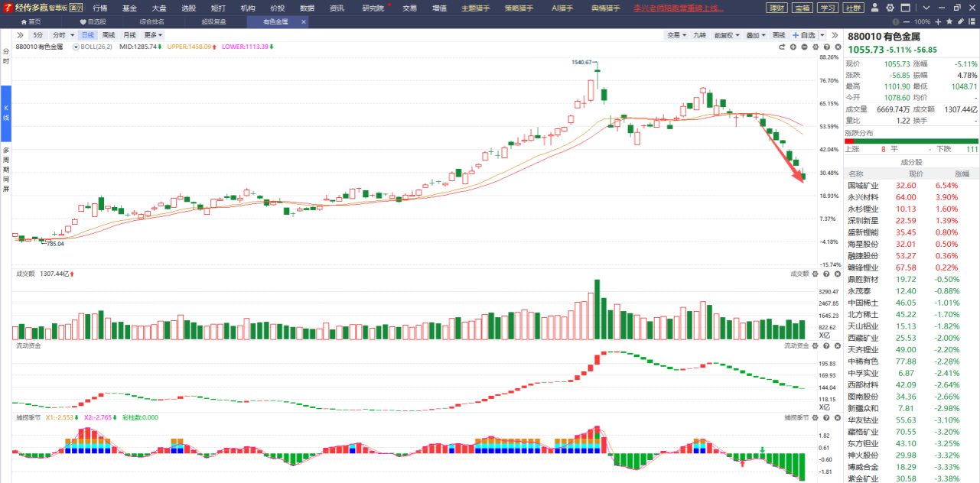
Task: Zoom in main chart with plus icon
Action: click(x=793, y=47)
